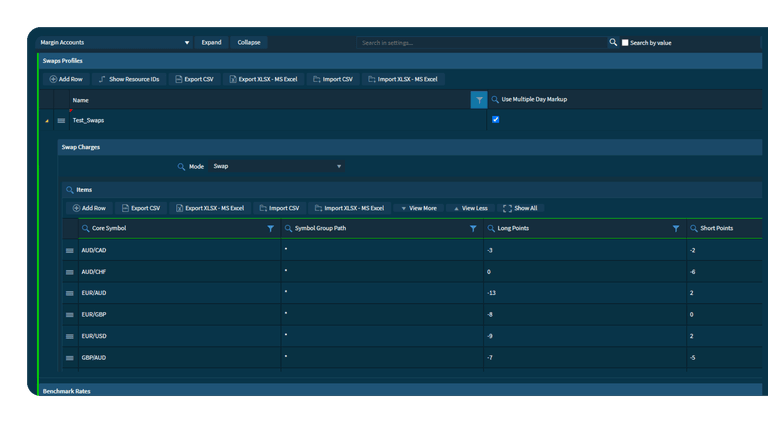Select the AUD/CHF core symbol cell
This screenshot has width=768, height=421.
tap(179, 272)
